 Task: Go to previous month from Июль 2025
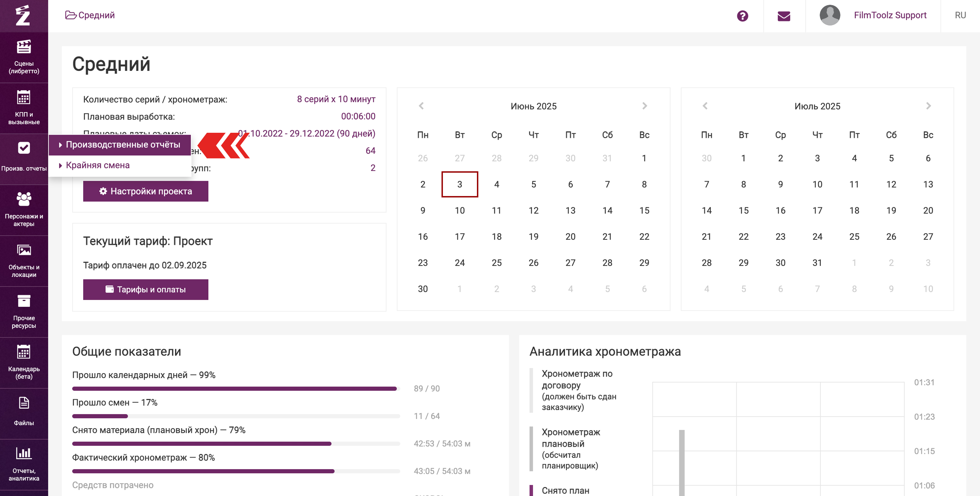click(x=705, y=106)
